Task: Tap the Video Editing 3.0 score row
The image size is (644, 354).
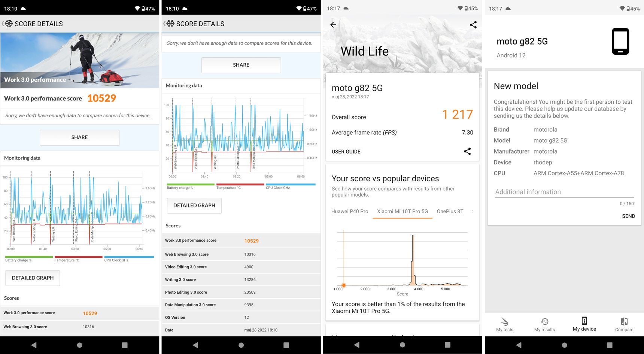Action: click(241, 267)
